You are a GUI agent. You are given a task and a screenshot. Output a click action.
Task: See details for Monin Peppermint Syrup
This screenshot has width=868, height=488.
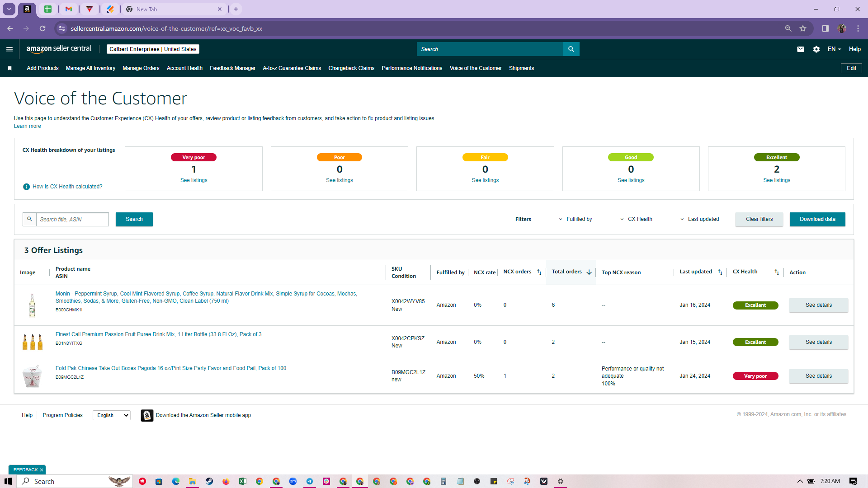click(818, 305)
